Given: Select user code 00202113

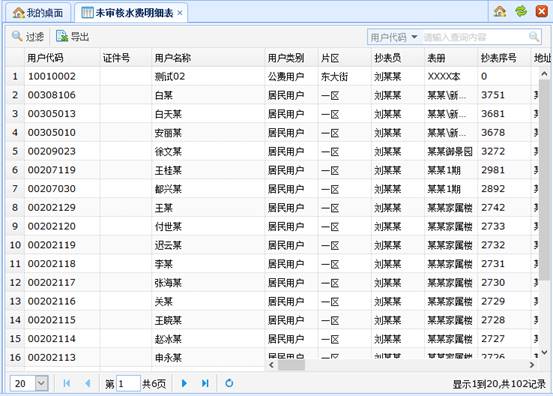Looking at the screenshot, I should pos(51,357).
